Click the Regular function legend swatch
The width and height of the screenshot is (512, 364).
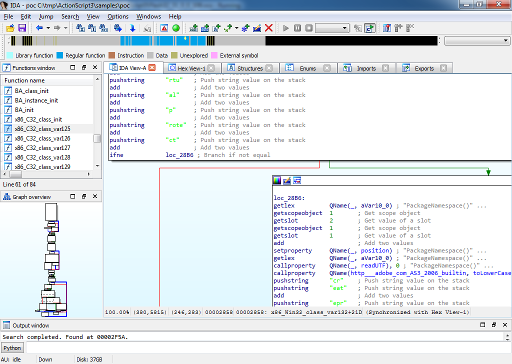click(60, 55)
